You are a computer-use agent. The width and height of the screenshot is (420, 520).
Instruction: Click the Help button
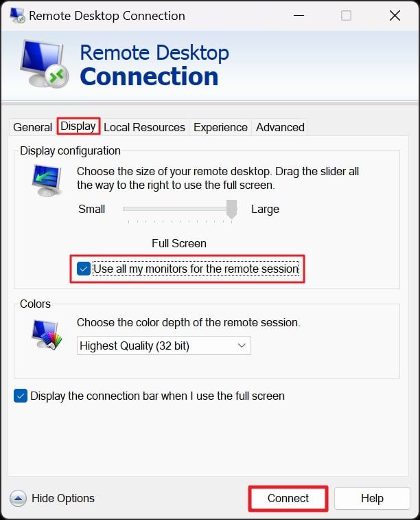[372, 498]
